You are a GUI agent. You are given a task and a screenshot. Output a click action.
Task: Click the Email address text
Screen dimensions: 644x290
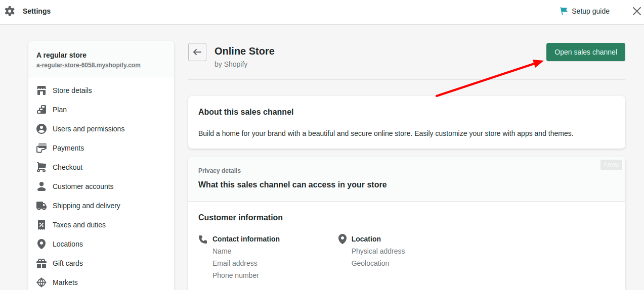click(235, 263)
